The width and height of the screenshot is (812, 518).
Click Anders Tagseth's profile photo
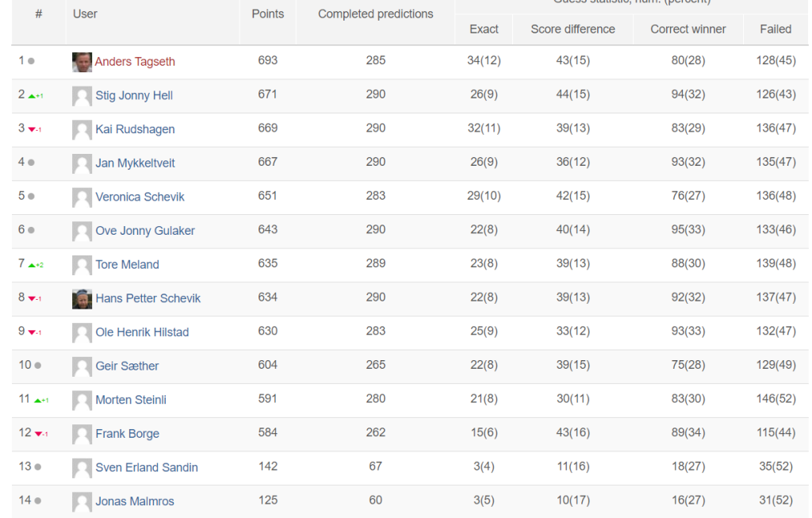pos(82,62)
